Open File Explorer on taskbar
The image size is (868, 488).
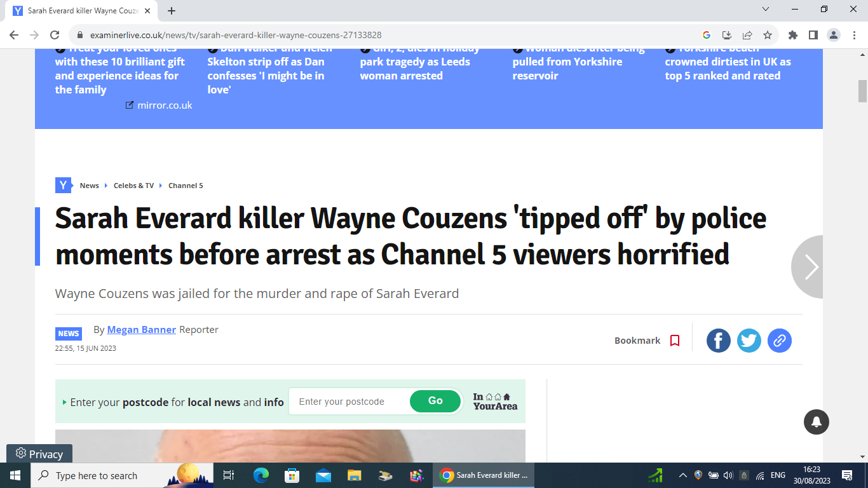click(x=354, y=475)
